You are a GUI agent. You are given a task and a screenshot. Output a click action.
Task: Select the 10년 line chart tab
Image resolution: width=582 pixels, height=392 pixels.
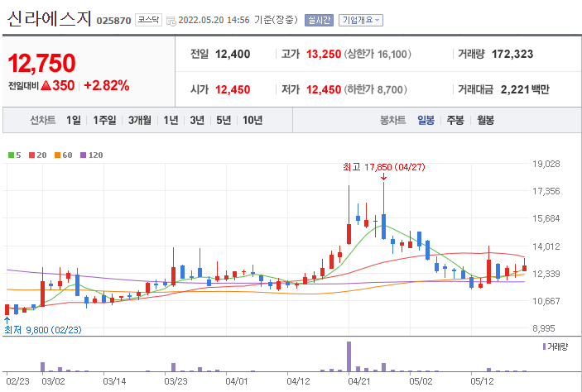[253, 120]
